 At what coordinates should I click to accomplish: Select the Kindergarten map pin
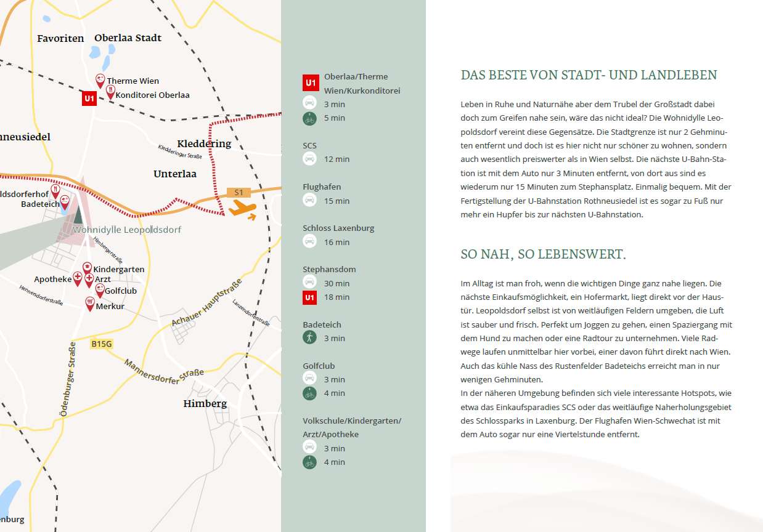tap(87, 269)
